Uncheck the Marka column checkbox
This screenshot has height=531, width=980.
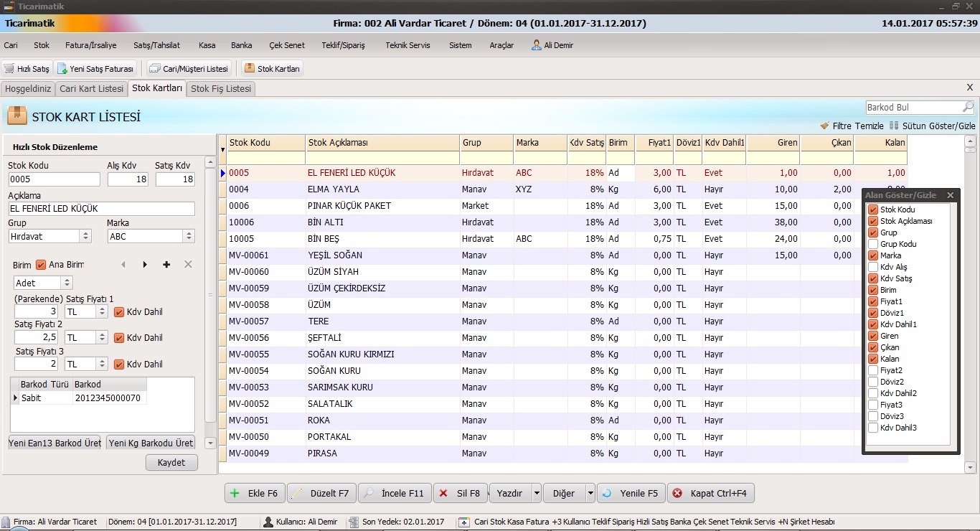point(873,255)
